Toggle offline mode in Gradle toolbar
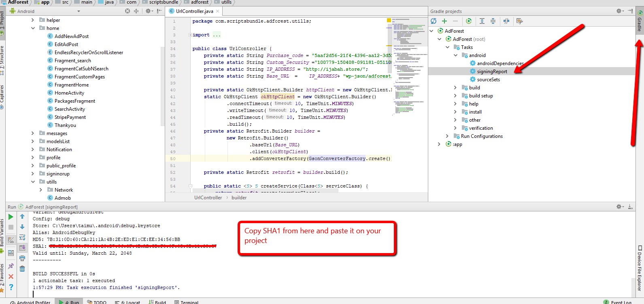The height and width of the screenshot is (304, 644). [x=506, y=21]
